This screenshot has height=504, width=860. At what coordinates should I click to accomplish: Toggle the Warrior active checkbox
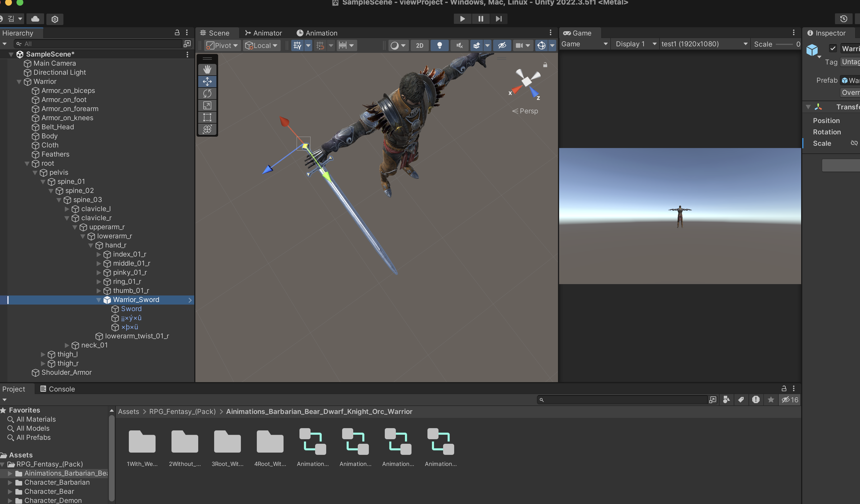(x=833, y=48)
